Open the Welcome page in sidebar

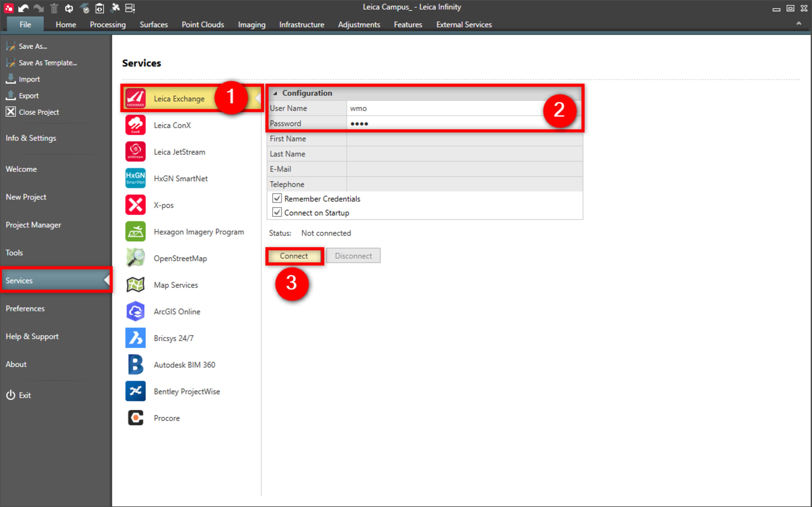point(21,169)
